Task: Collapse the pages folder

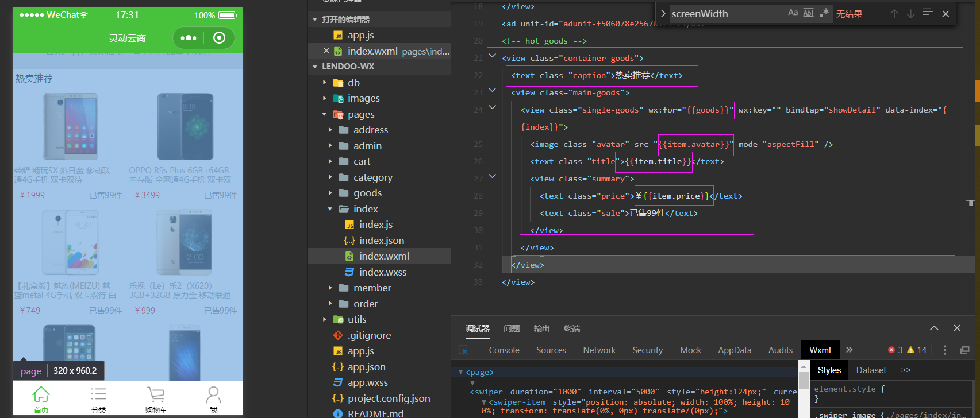Action: click(325, 114)
